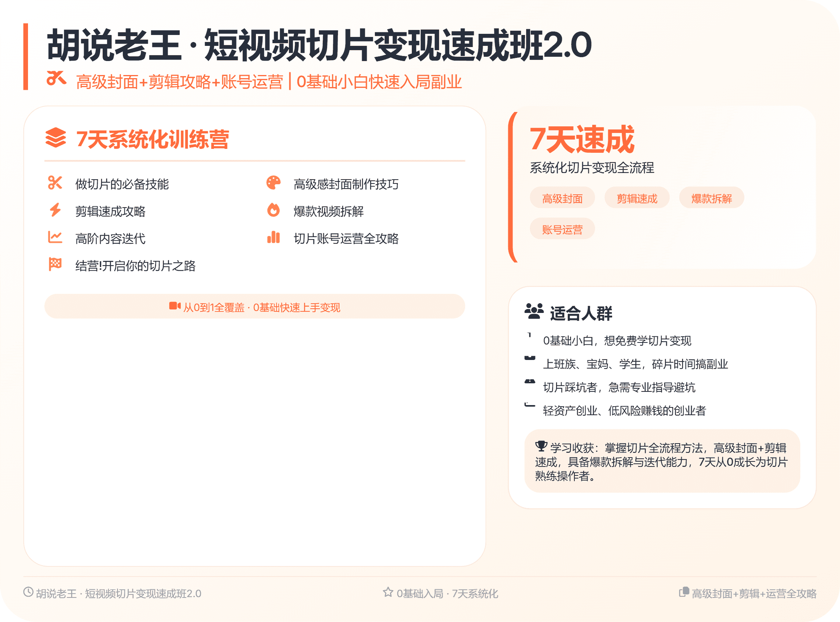Image resolution: width=840 pixels, height=622 pixels.
Task: Click the checkered flag icon beside 结营
Action: [55, 264]
